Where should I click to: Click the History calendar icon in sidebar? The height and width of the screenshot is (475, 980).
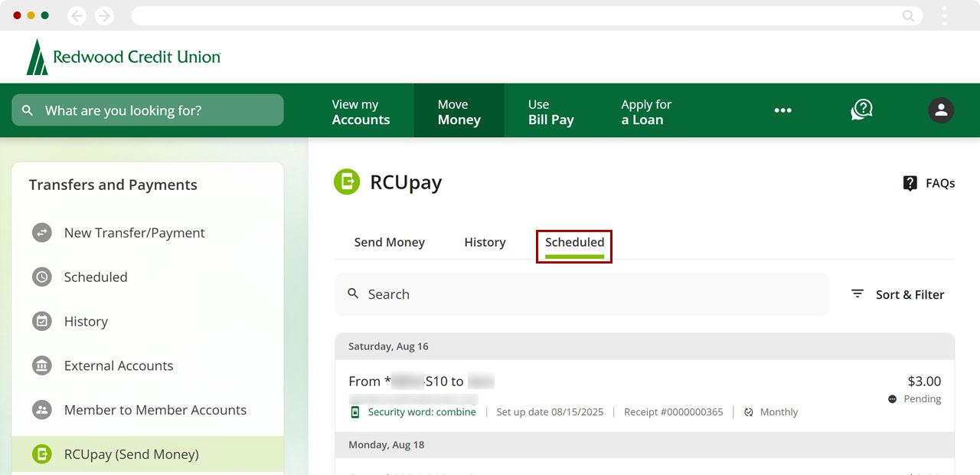(42, 322)
